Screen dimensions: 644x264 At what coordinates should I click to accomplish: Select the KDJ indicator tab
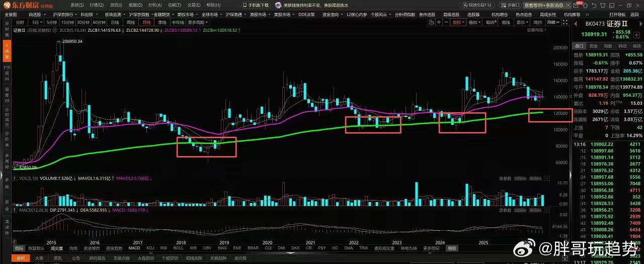(x=150, y=248)
